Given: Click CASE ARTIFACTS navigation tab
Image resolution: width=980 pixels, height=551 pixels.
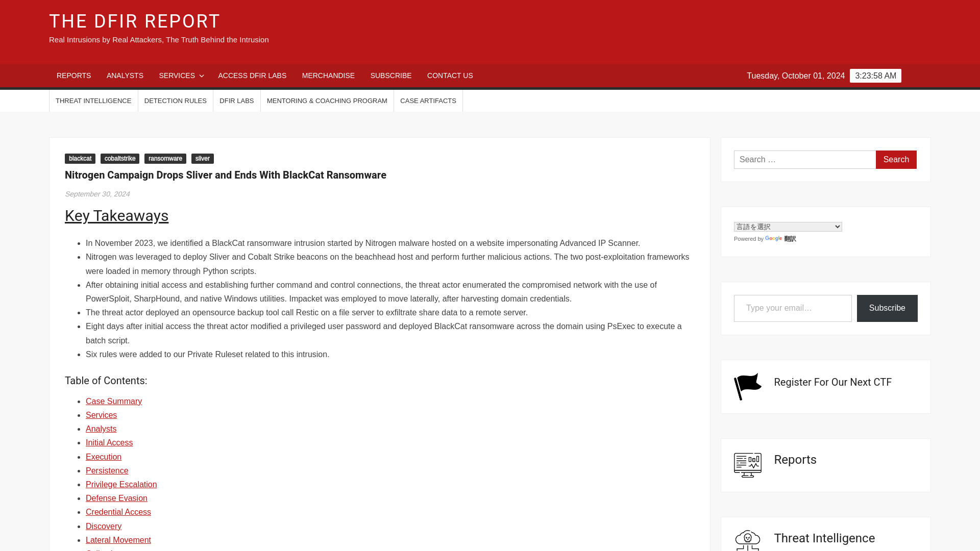Looking at the screenshot, I should (428, 101).
